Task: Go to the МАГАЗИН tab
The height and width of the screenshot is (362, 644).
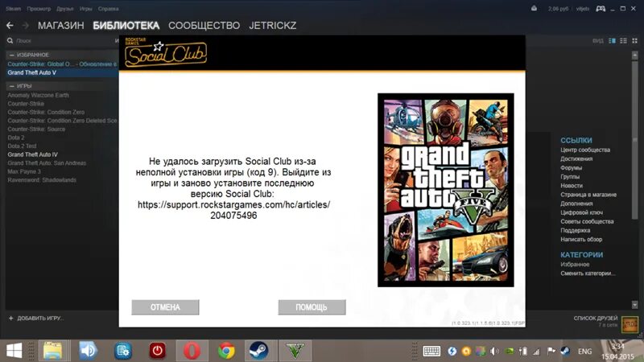Action: point(61,26)
